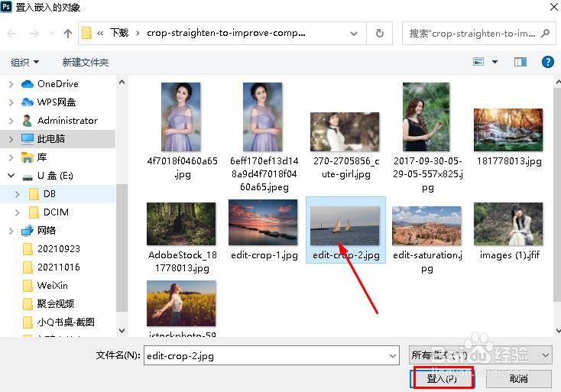Open the Help icon
This screenshot has width=561, height=392.
(548, 62)
